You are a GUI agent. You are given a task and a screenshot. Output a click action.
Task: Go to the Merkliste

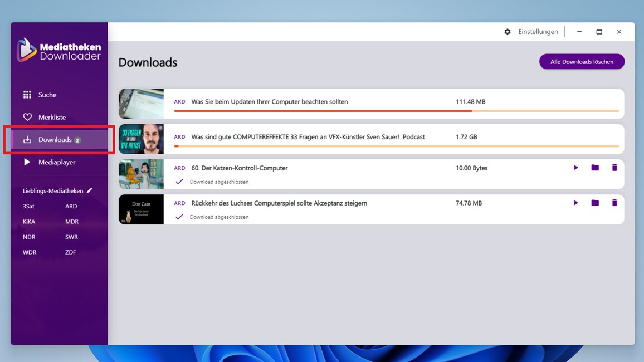click(52, 118)
